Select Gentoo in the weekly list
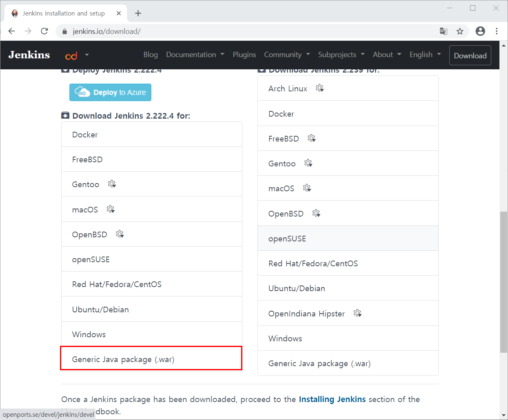508x420 pixels. (x=348, y=164)
